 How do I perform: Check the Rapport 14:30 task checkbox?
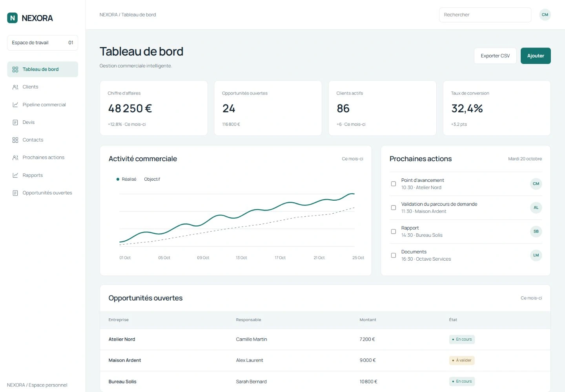point(393,232)
